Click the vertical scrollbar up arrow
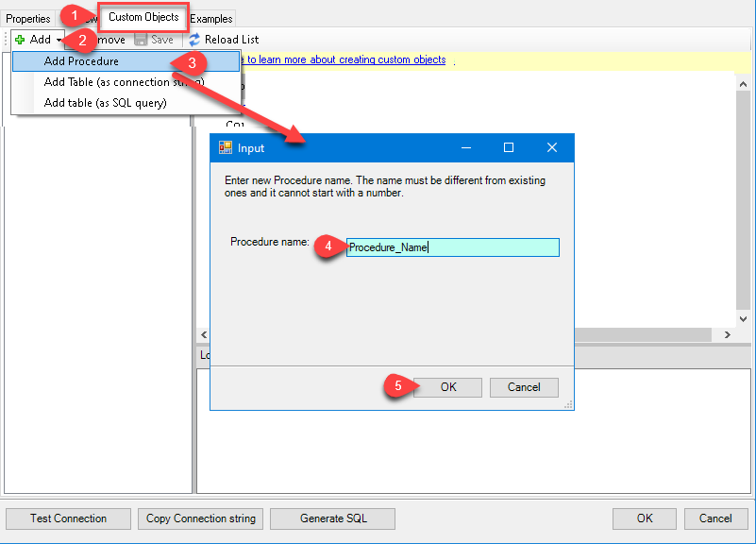This screenshot has height=544, width=756. [743, 84]
